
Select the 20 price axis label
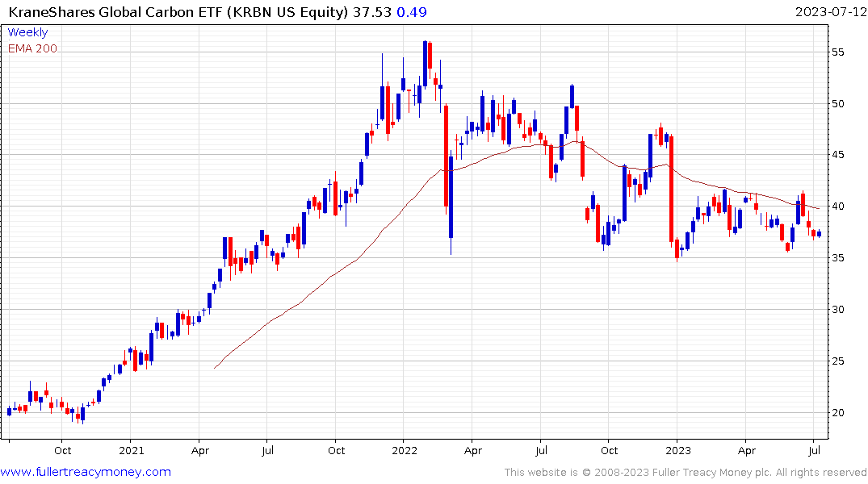click(x=837, y=412)
